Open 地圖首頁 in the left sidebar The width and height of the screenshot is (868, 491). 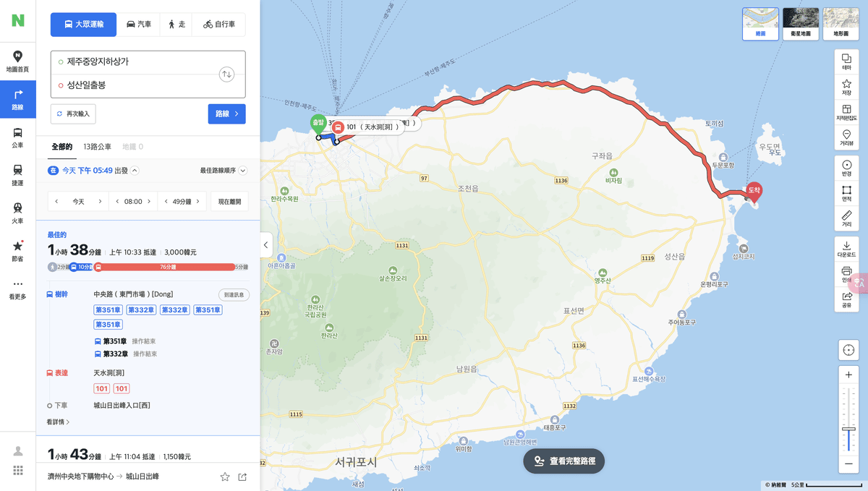[x=17, y=61]
